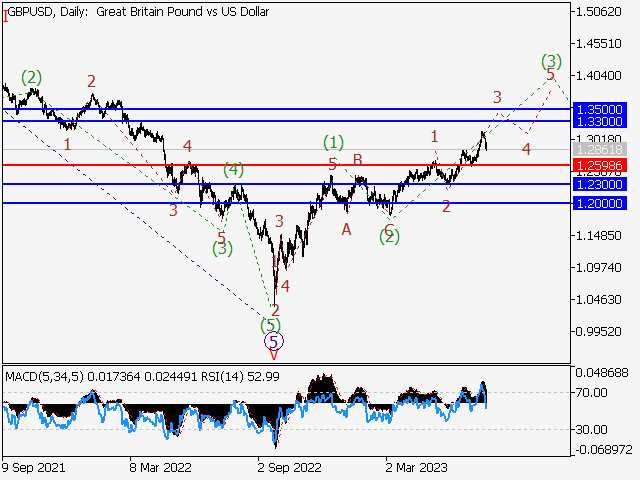Select the brown B wave label
640x480 pixels.
pos(358,160)
